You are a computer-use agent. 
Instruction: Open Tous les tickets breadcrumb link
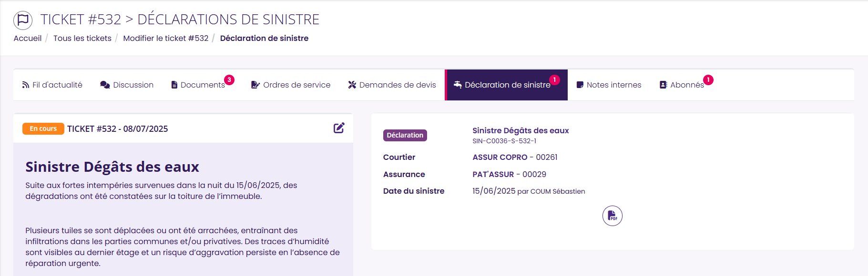(82, 38)
